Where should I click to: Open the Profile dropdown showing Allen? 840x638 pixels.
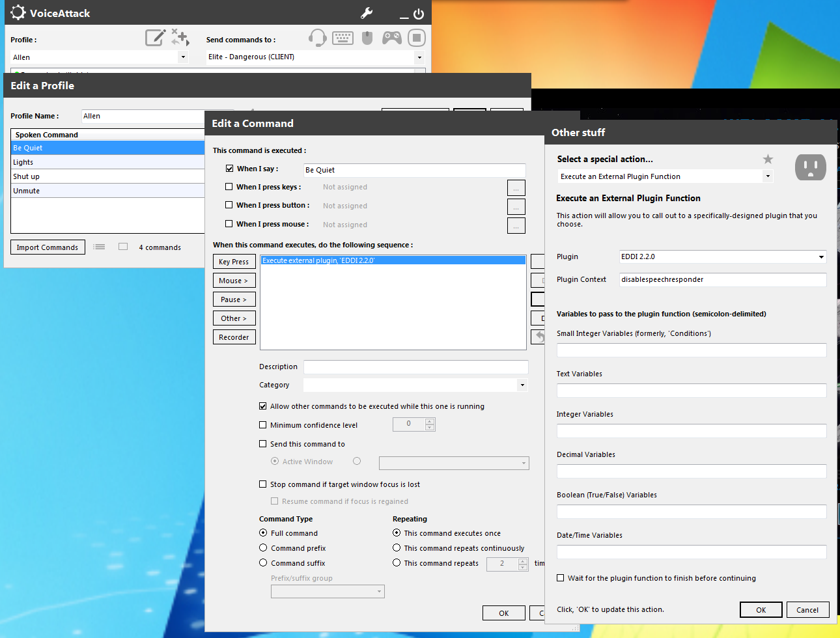[x=100, y=57]
